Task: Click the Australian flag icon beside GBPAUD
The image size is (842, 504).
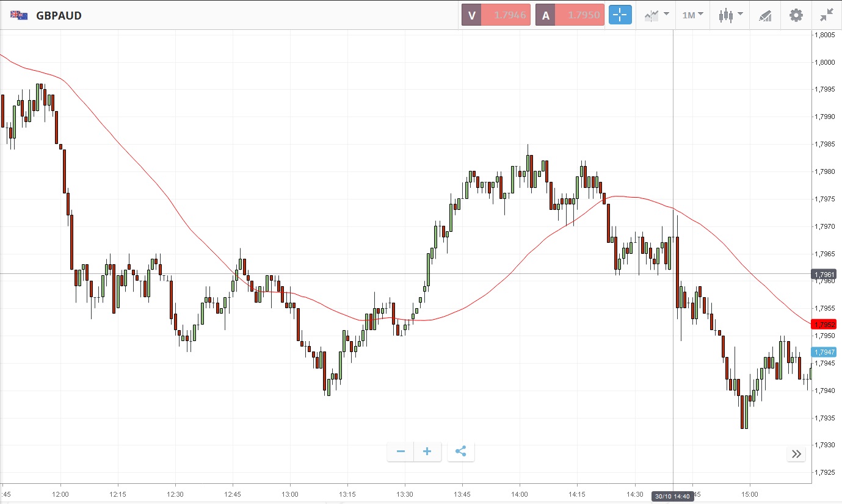Action: tap(19, 15)
